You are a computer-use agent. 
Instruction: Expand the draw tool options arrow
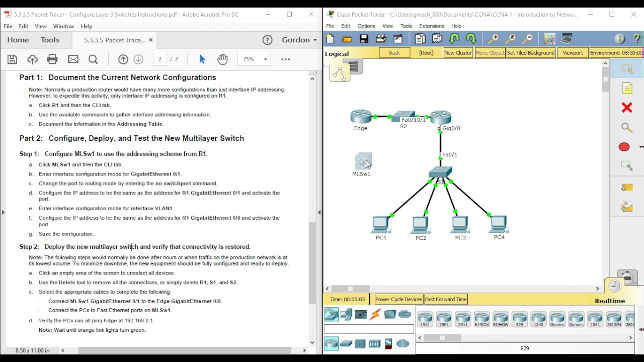641,147
